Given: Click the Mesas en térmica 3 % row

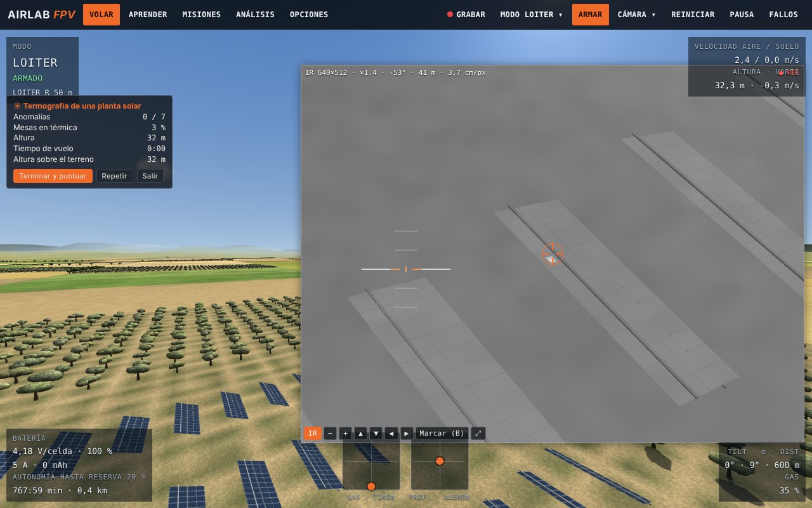Looking at the screenshot, I should pyautogui.click(x=89, y=128).
